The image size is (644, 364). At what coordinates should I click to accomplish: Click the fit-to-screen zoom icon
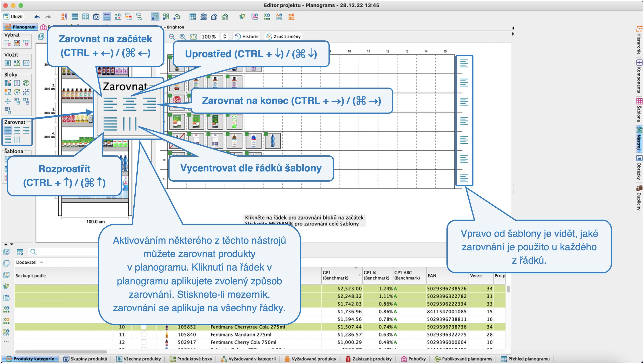pos(193,37)
